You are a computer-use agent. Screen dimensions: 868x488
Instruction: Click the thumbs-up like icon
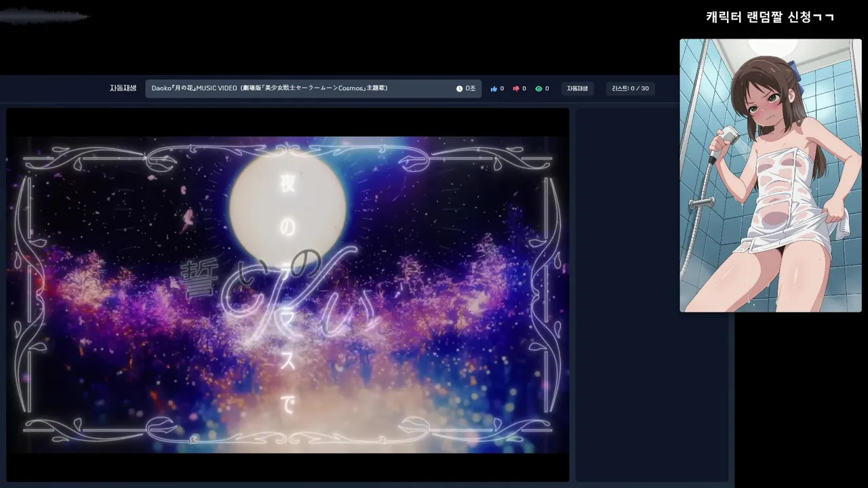[x=494, y=89]
